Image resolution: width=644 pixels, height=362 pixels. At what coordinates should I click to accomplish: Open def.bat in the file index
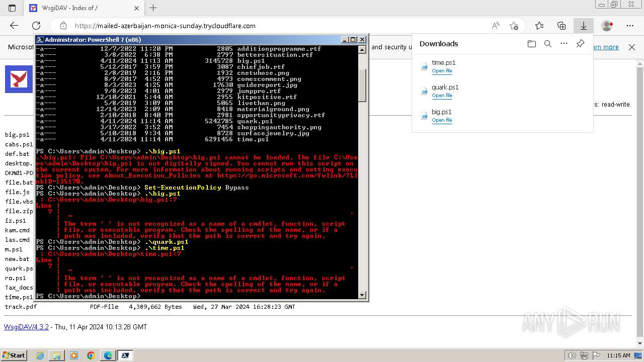pos(17,154)
